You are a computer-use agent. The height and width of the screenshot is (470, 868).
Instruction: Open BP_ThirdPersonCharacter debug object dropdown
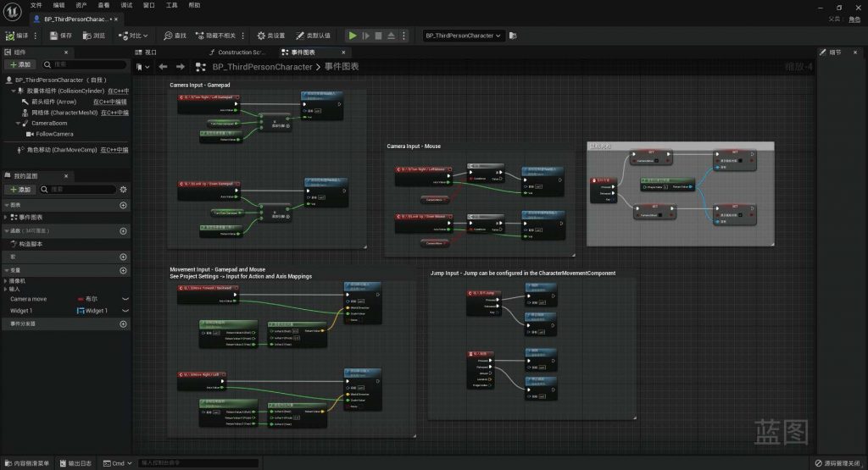coord(463,36)
